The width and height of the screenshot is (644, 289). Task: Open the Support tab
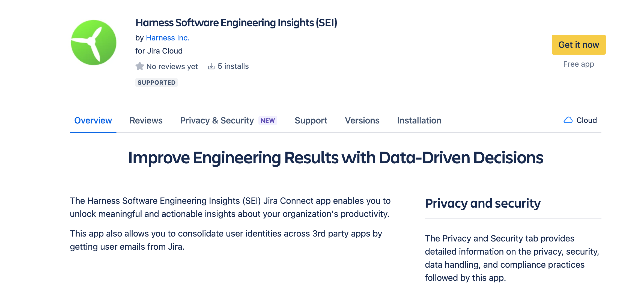(x=311, y=120)
